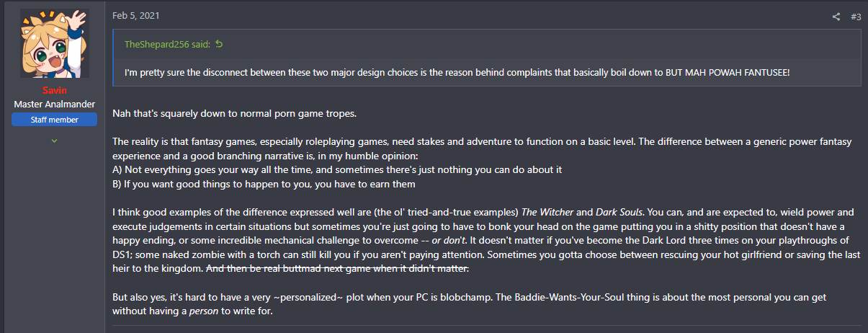This screenshot has height=333, width=868.
Task: Click "TheShepard256 said:" quote header
Action: [x=168, y=45]
